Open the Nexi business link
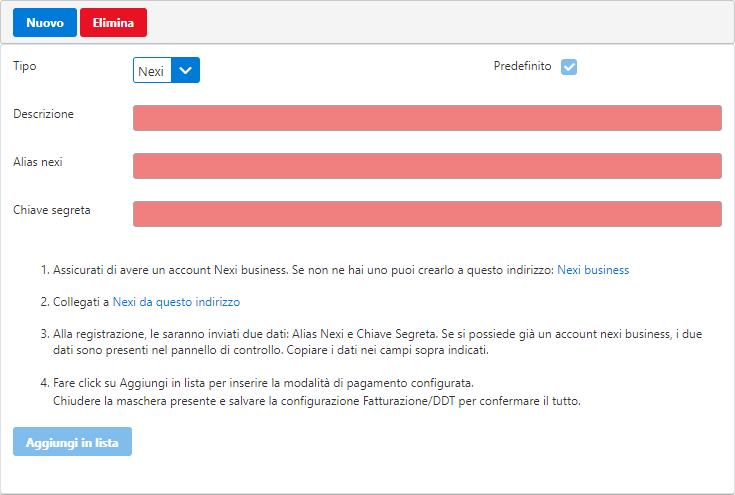735x495 pixels. pos(593,270)
